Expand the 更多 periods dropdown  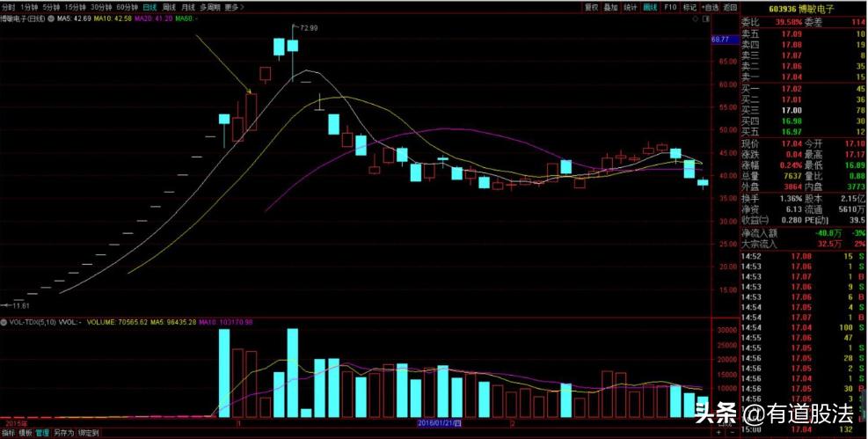click(x=234, y=7)
